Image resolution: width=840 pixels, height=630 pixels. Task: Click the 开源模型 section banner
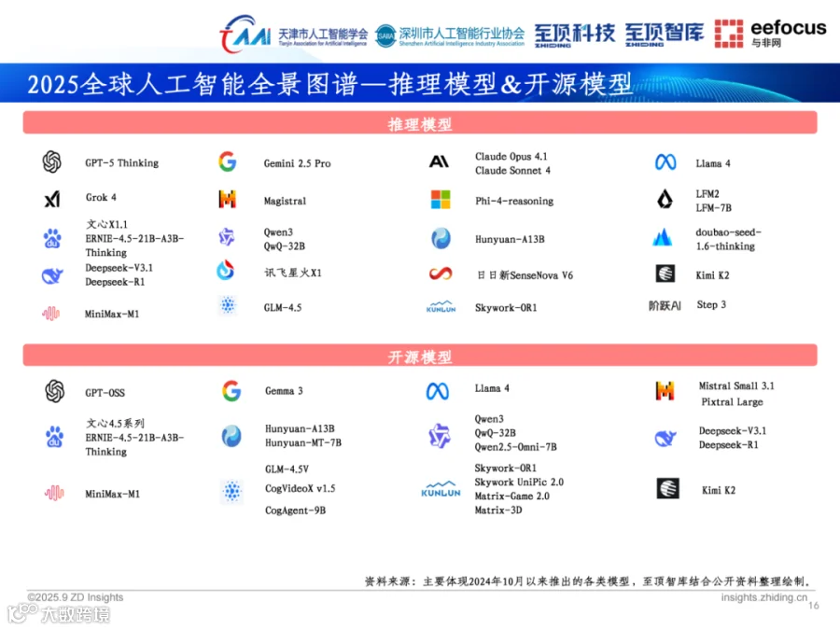(x=420, y=356)
